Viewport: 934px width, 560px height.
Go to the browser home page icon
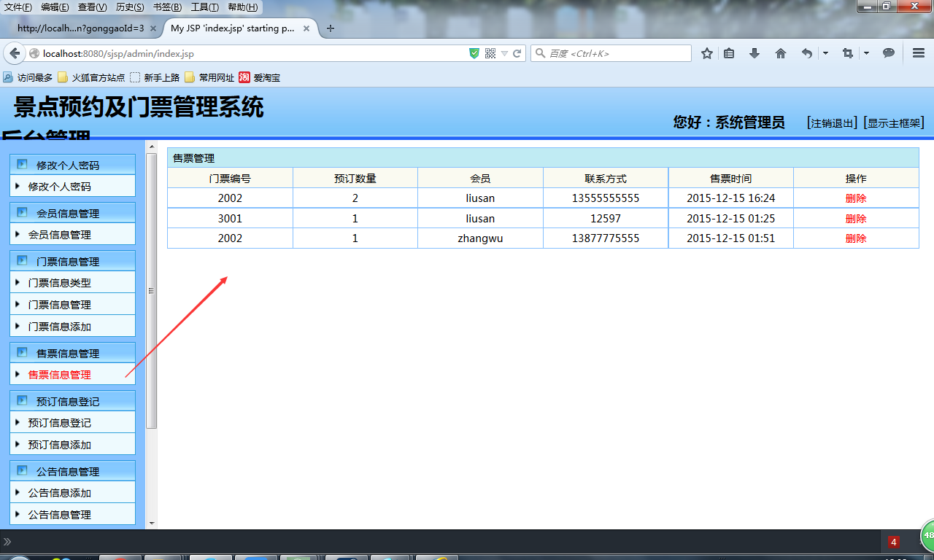pos(781,53)
